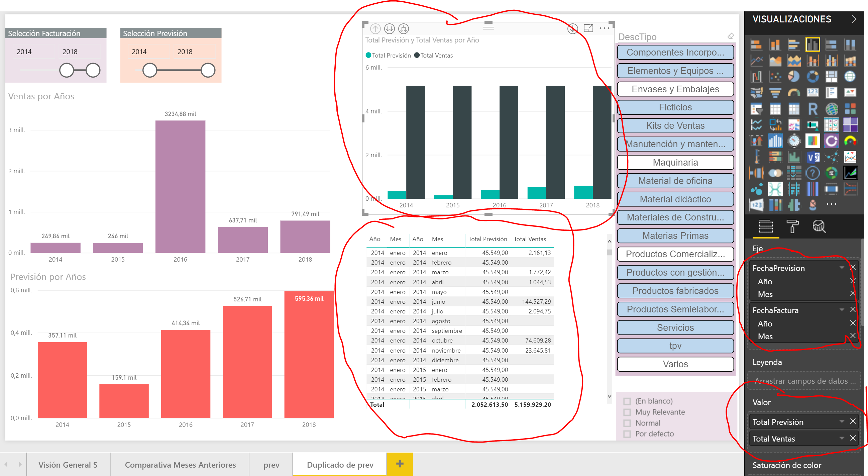Toggle the Maquinaria slicer item

pos(675,163)
